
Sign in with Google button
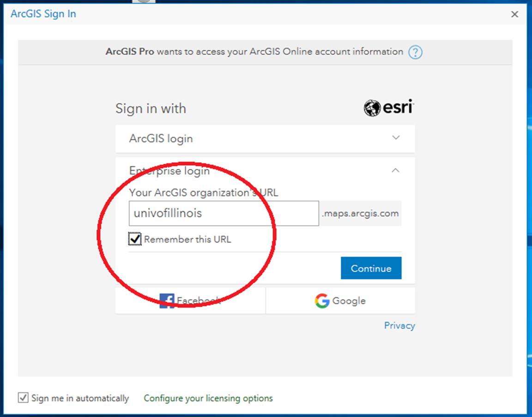[340, 301]
